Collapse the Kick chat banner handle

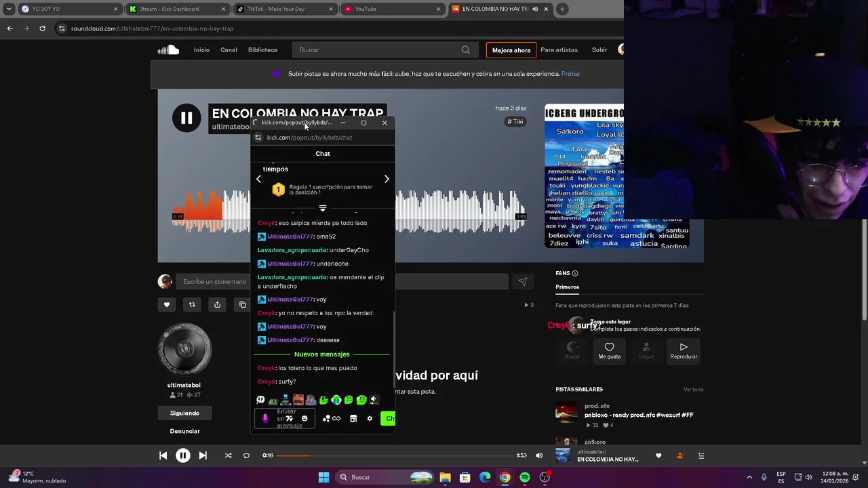(x=323, y=207)
